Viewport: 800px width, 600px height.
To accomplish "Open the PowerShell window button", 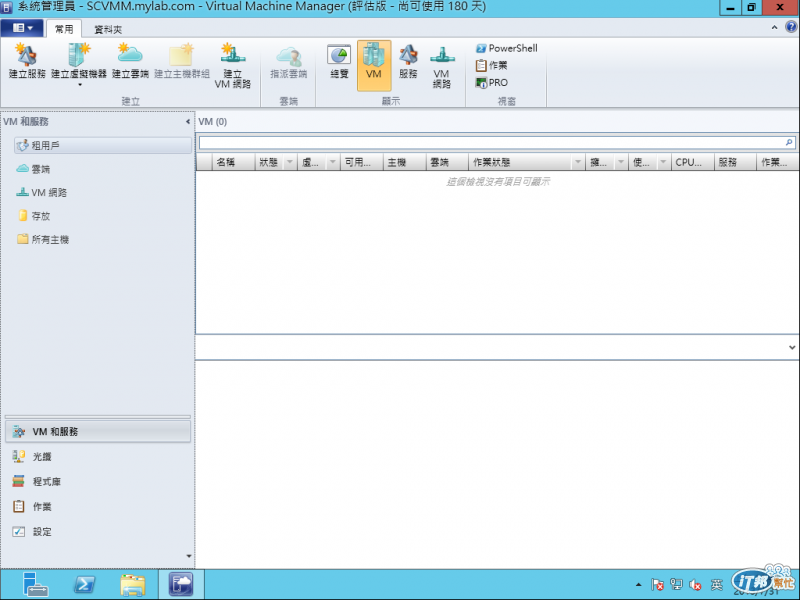I will pos(506,48).
